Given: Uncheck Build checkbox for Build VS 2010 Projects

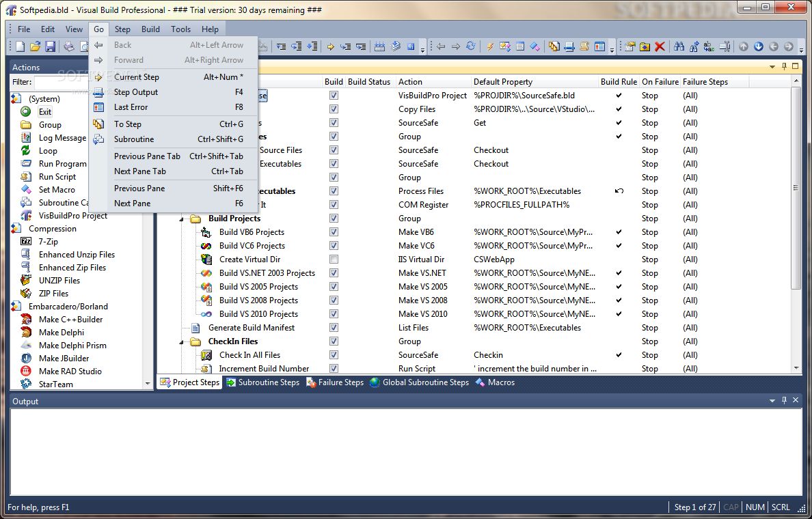Looking at the screenshot, I should tap(334, 313).
